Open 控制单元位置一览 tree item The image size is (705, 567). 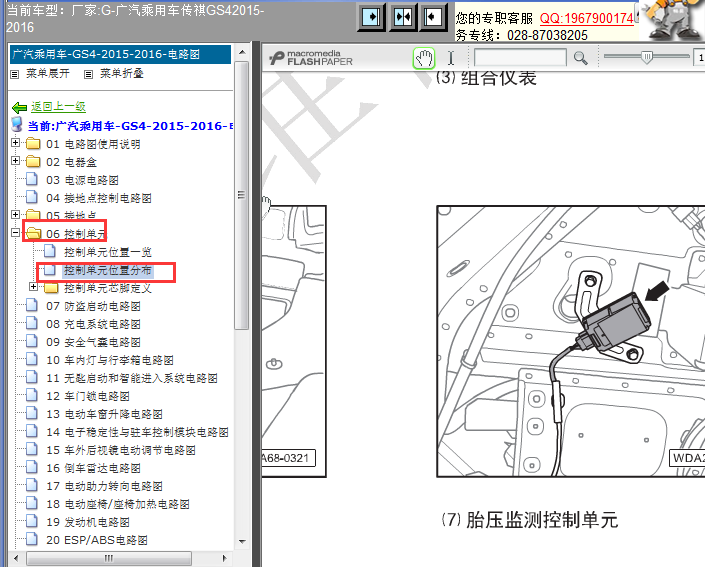click(108, 252)
